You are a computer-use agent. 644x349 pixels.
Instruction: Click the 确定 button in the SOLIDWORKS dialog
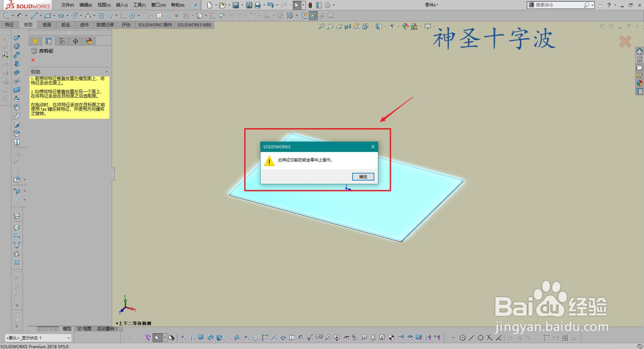(363, 177)
